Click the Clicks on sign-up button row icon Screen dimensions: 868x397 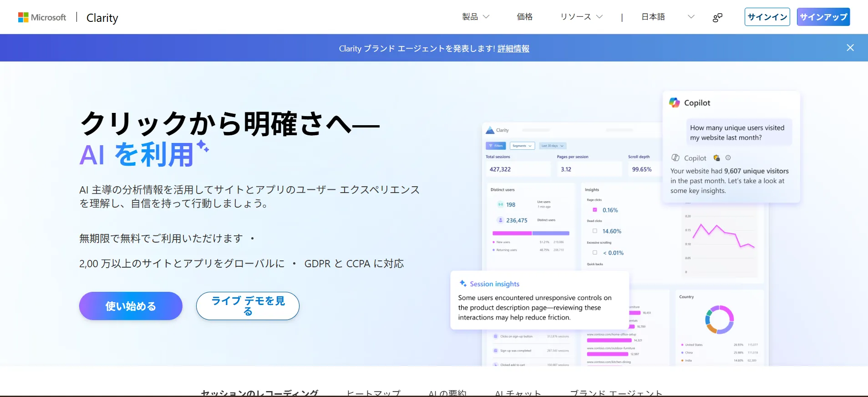click(496, 336)
